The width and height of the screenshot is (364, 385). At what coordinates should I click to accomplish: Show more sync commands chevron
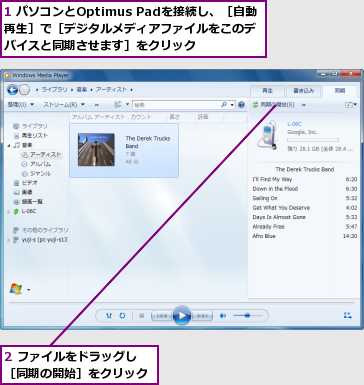(303, 105)
